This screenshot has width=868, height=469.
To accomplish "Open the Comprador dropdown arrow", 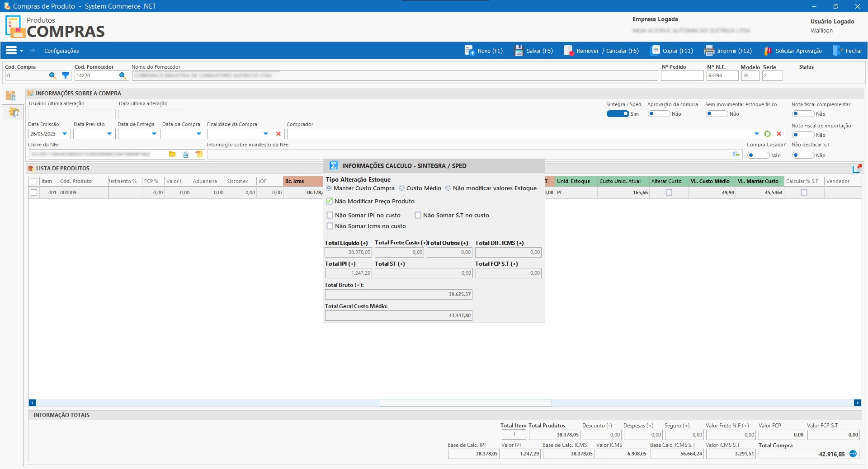I will pyautogui.click(x=757, y=134).
